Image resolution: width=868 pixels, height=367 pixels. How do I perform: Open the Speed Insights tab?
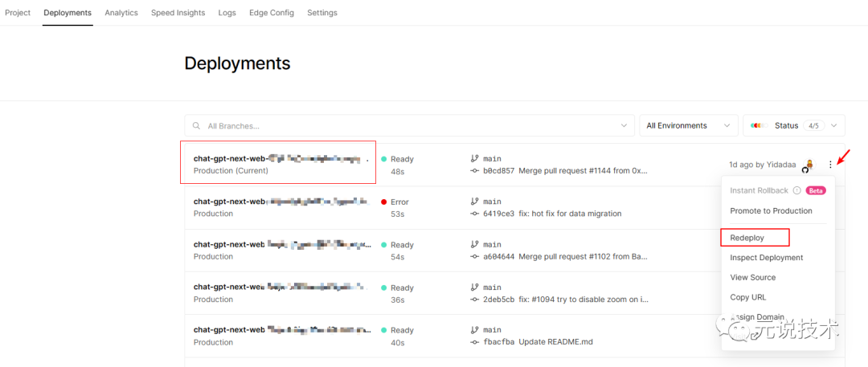[x=178, y=13]
